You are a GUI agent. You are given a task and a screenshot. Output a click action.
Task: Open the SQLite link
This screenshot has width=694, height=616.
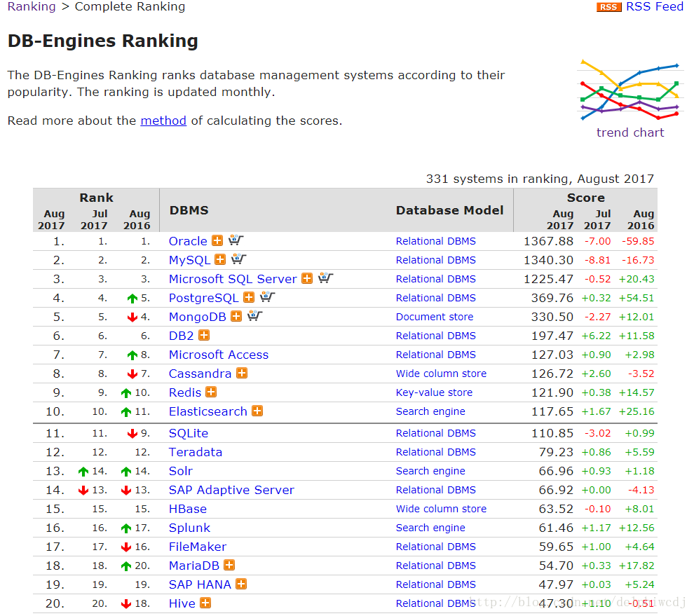pos(189,433)
